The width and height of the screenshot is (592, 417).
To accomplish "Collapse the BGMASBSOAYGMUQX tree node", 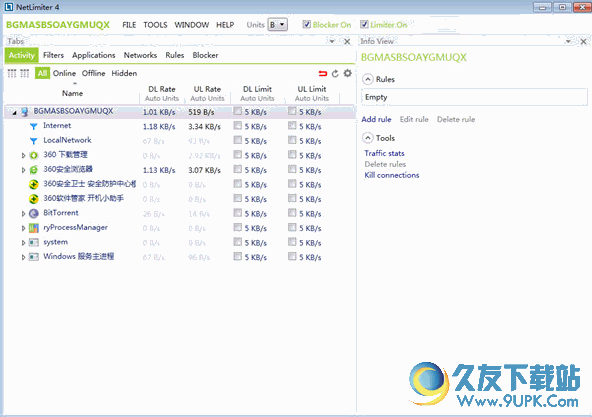I will pos(14,113).
